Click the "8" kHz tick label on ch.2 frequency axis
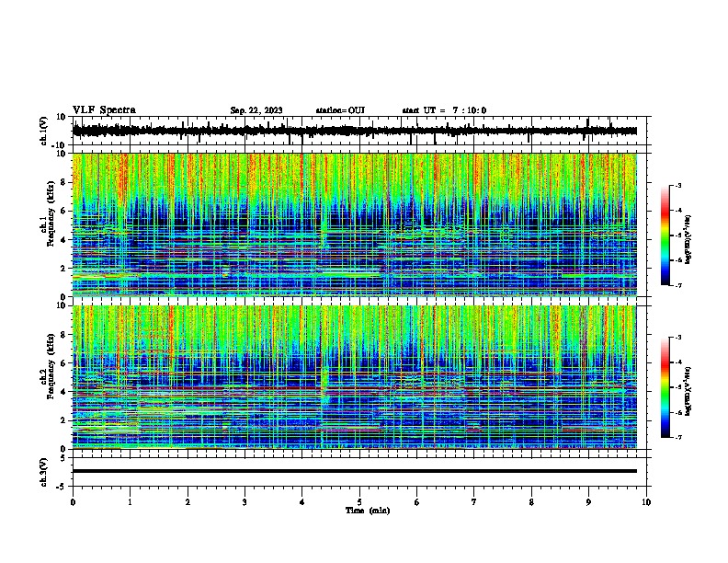Image resolution: width=728 pixels, height=563 pixels. coord(63,335)
